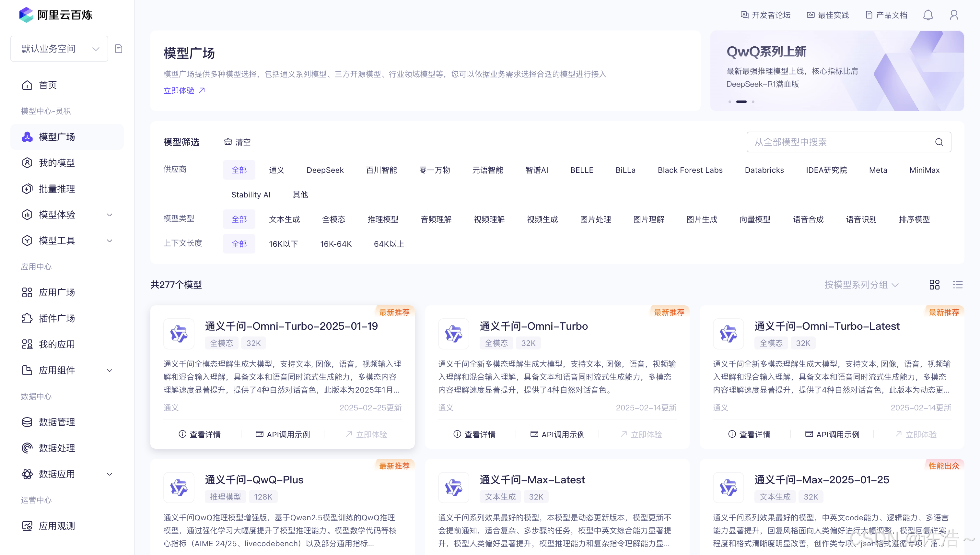Viewport: 980px width, 555px height.
Task: Click the search magnifier icon
Action: point(939,142)
